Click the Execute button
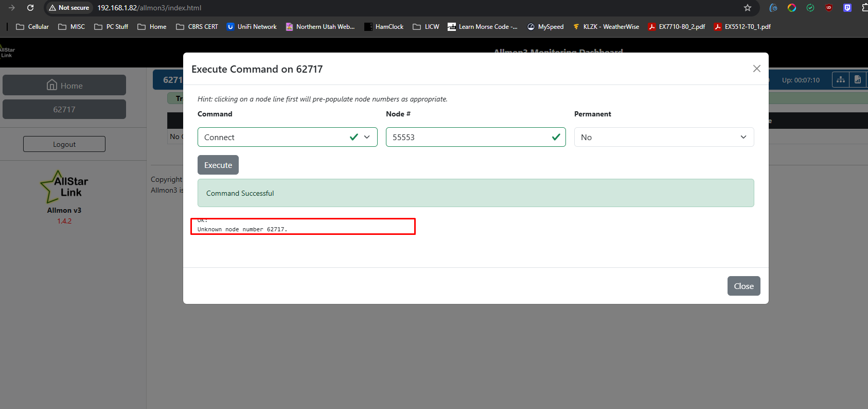The height and width of the screenshot is (409, 868). (218, 165)
